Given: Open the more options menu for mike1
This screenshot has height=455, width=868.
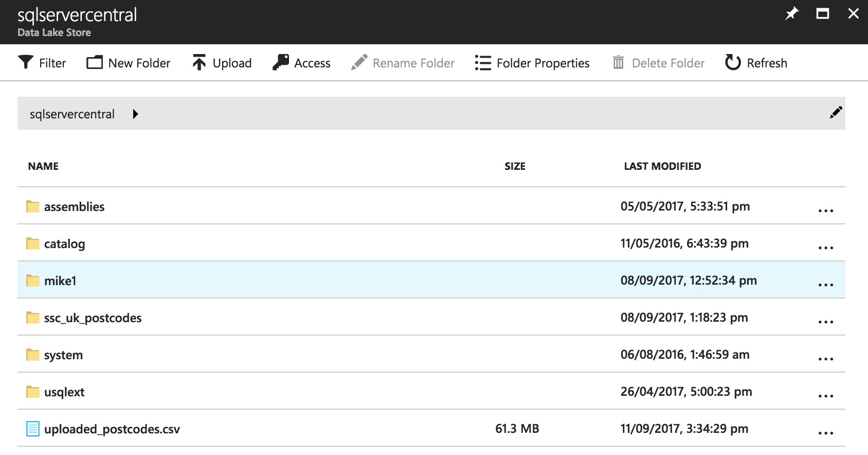Looking at the screenshot, I should point(825,285).
